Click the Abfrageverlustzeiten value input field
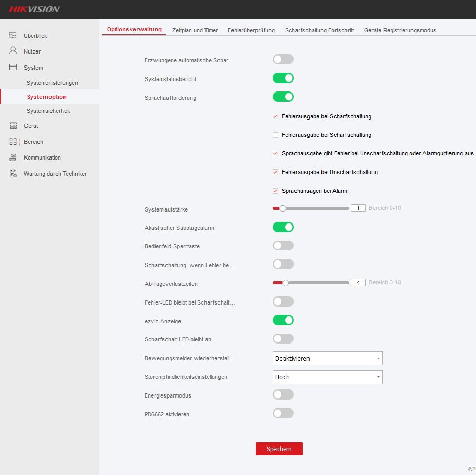This screenshot has width=476, height=475. click(358, 283)
